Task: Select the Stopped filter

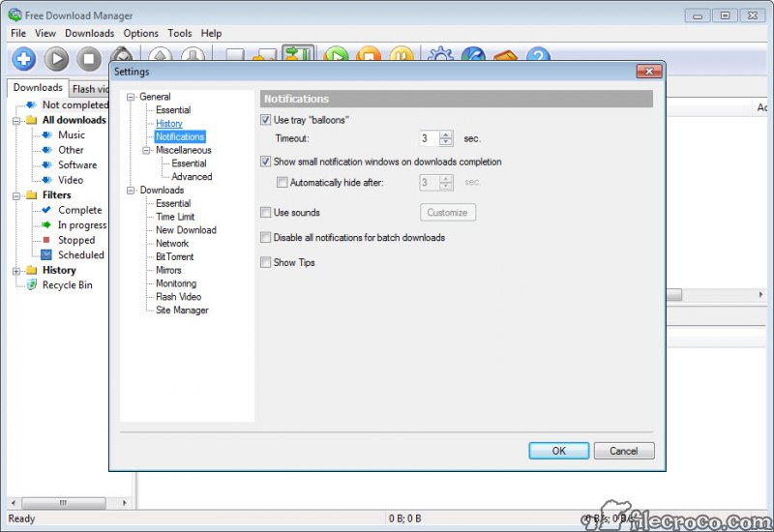Action: (76, 240)
